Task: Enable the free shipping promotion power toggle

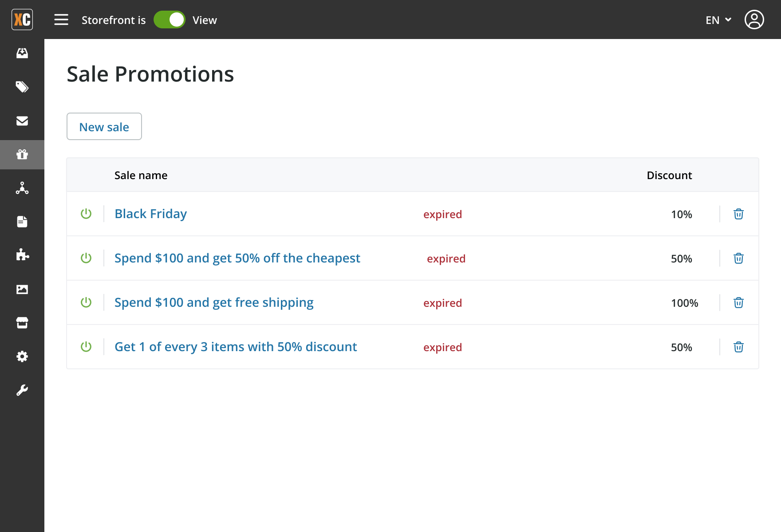Action: tap(86, 302)
